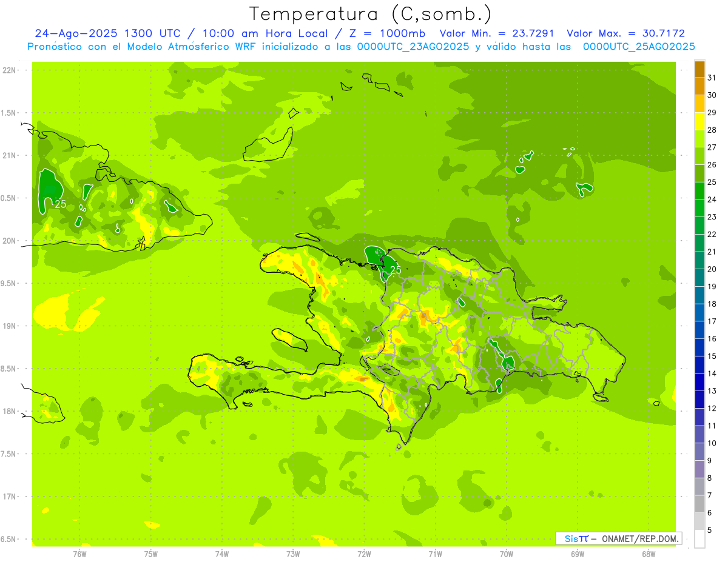
Task: Click the 71W longitude axis label
Action: [x=435, y=554]
